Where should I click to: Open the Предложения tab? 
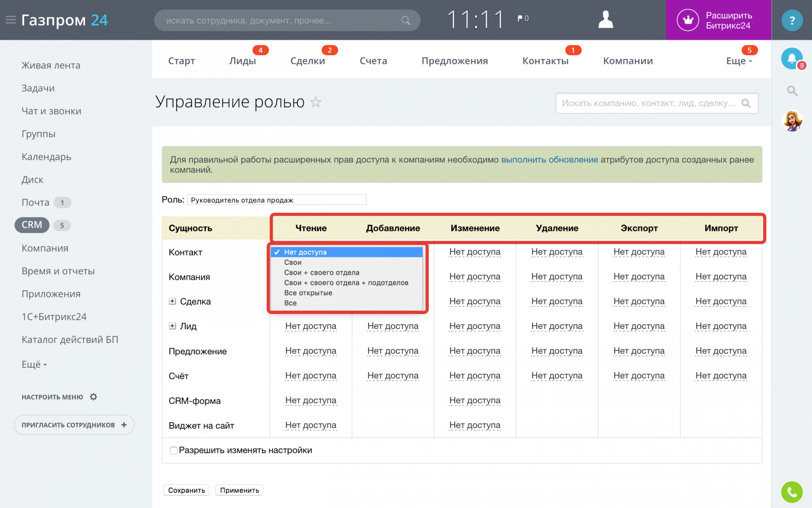(x=455, y=61)
